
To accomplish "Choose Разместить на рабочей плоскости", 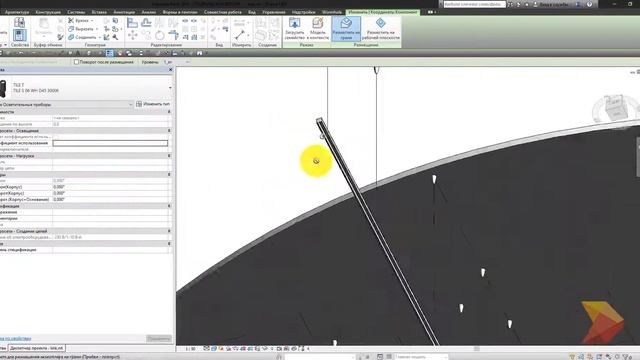I will click(380, 29).
